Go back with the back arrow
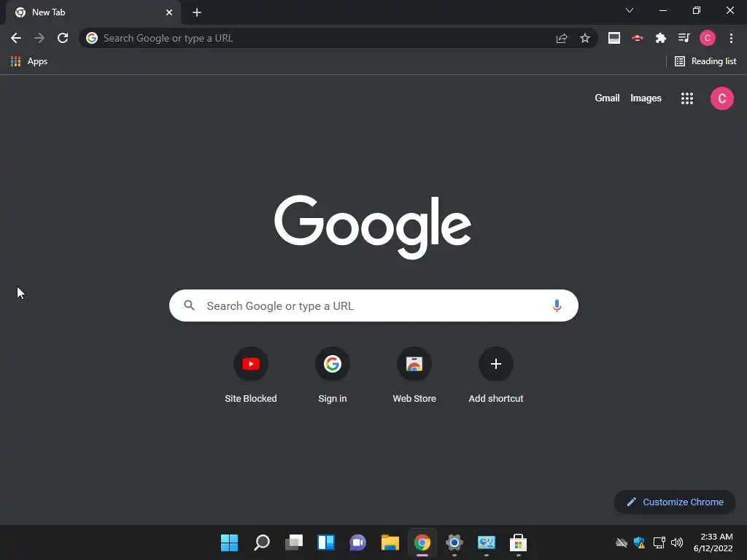Viewport: 747px width, 560px height. pyautogui.click(x=16, y=38)
